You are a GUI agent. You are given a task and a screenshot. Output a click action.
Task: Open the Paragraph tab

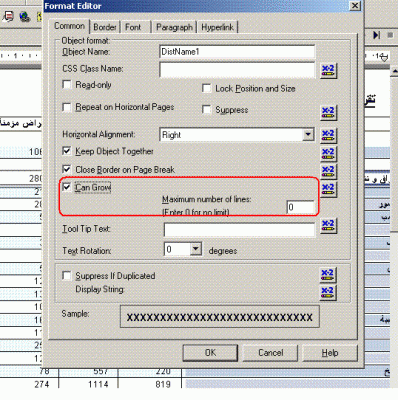coord(174,27)
